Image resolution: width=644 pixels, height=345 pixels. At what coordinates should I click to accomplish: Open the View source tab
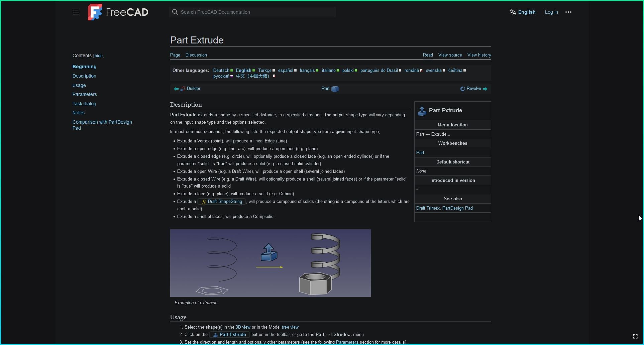(450, 55)
